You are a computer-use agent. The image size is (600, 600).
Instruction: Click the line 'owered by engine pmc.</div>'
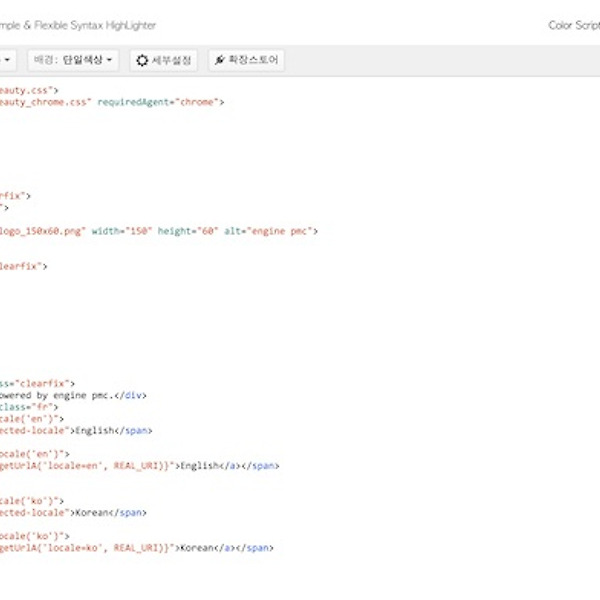click(72, 395)
